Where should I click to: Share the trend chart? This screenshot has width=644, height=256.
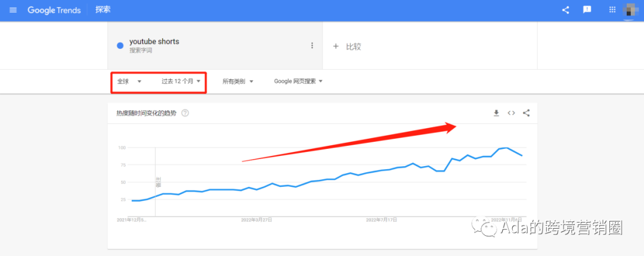click(x=526, y=113)
